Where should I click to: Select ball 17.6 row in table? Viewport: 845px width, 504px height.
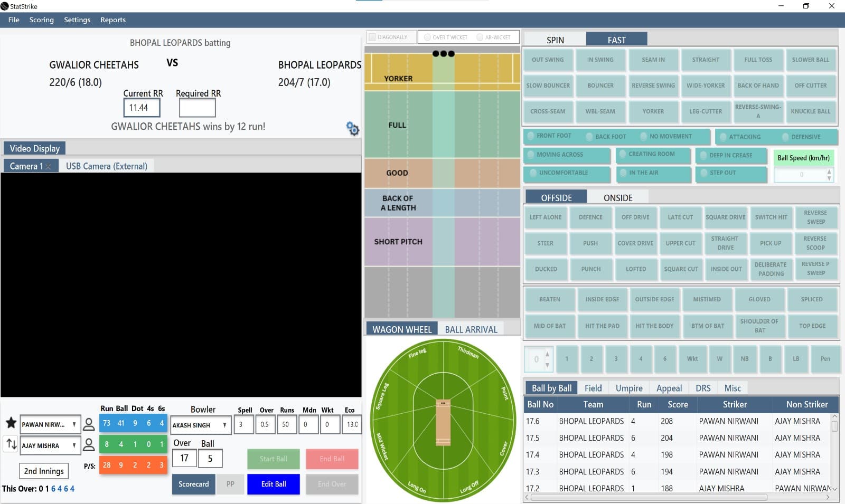click(x=677, y=421)
